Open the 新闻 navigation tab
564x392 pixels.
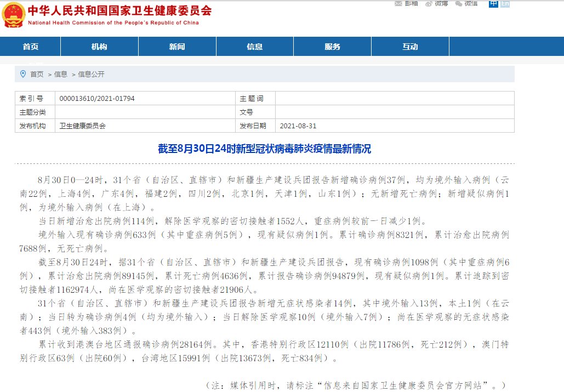pos(176,46)
